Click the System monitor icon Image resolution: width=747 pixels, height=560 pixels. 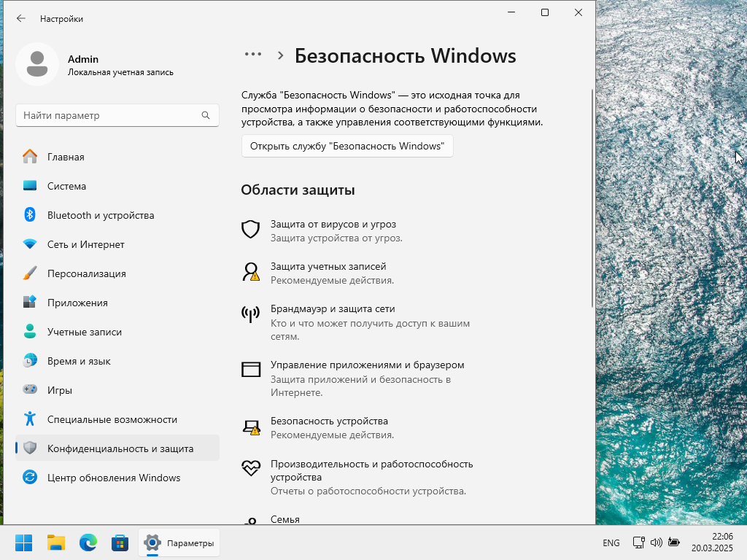(x=30, y=186)
